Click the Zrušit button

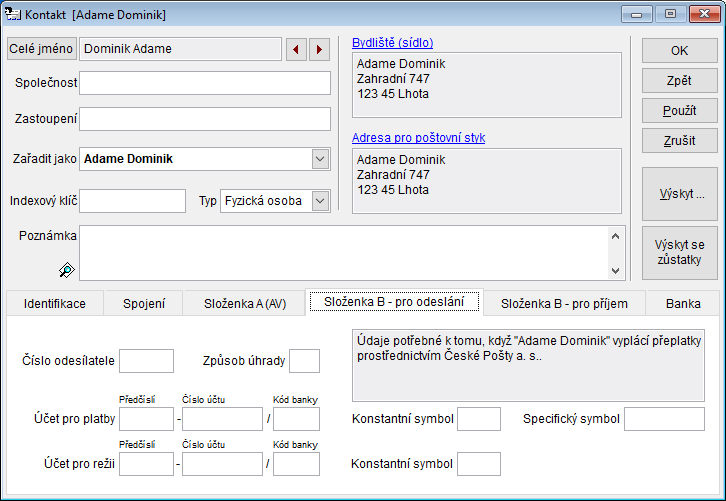coord(679,141)
